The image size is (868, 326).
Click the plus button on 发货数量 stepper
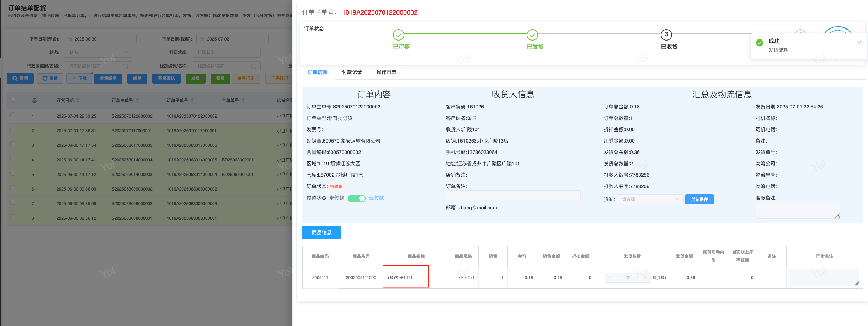[646, 278]
